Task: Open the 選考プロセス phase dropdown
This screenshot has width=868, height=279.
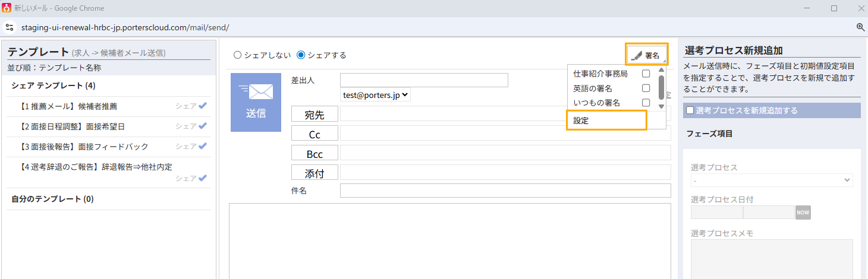Action: pos(772,180)
